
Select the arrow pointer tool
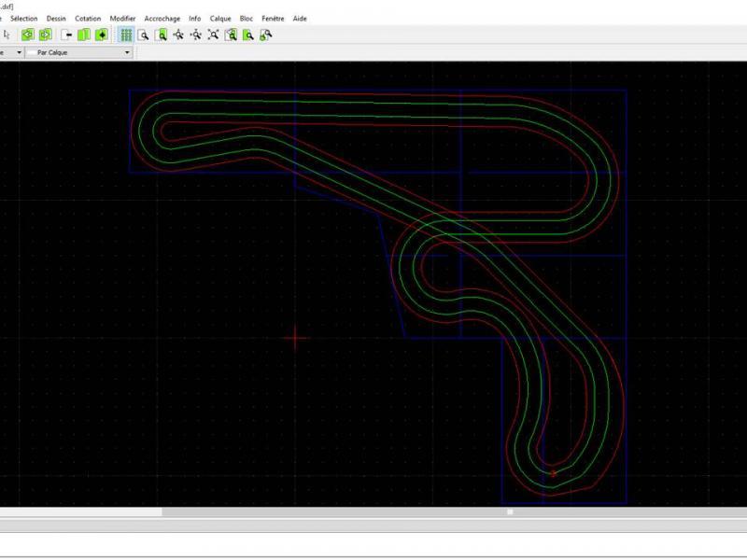pos(7,35)
